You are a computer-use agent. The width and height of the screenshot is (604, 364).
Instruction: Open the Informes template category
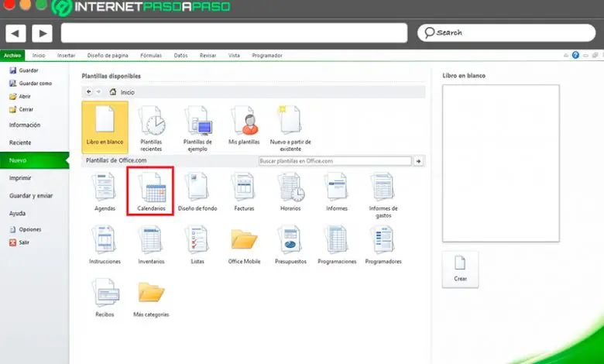[337, 191]
